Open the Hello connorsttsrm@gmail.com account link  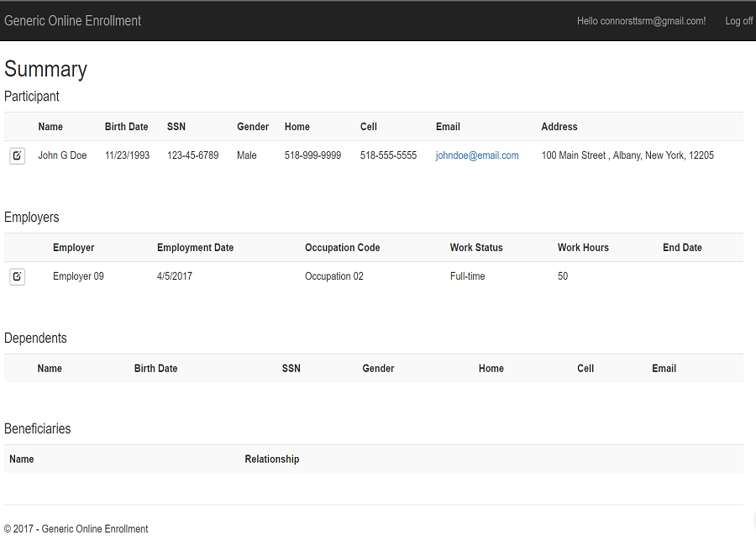[x=641, y=21]
